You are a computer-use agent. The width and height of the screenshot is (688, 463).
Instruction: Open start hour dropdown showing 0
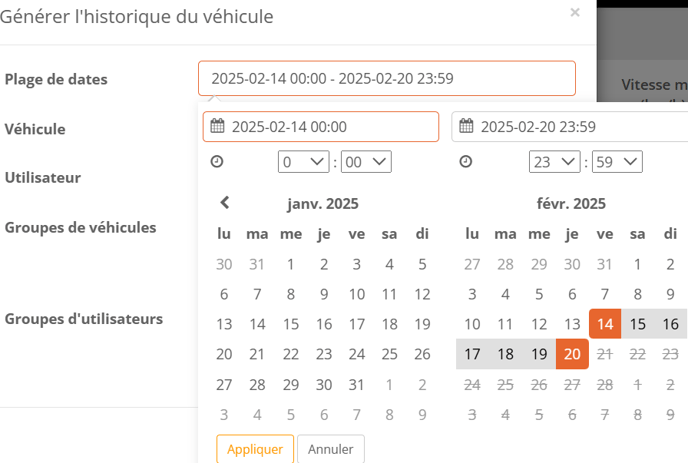click(304, 161)
